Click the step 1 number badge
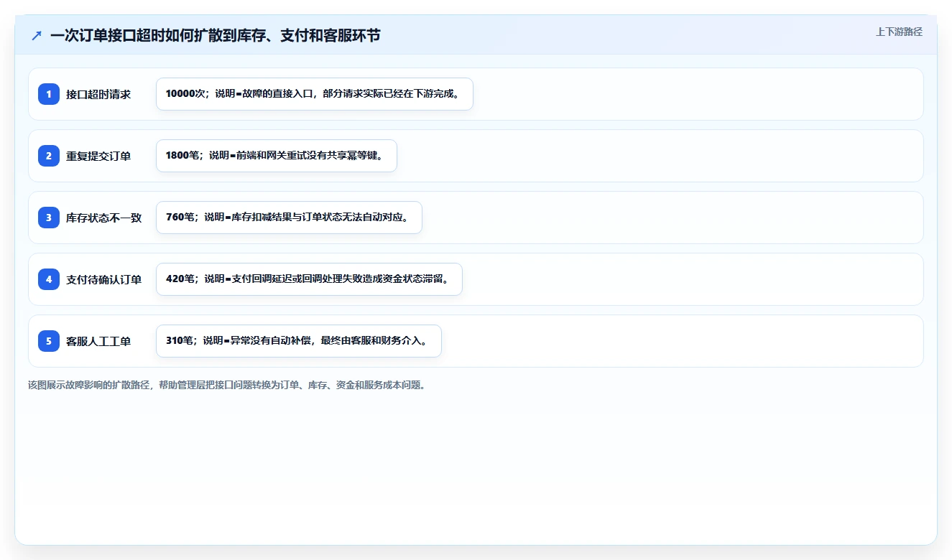The height and width of the screenshot is (560, 952). (x=49, y=94)
